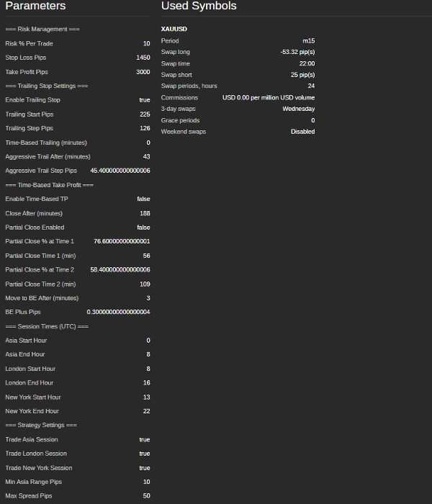432x504 pixels.
Task: Click the Asia Start Hour label
Action: [26, 341]
